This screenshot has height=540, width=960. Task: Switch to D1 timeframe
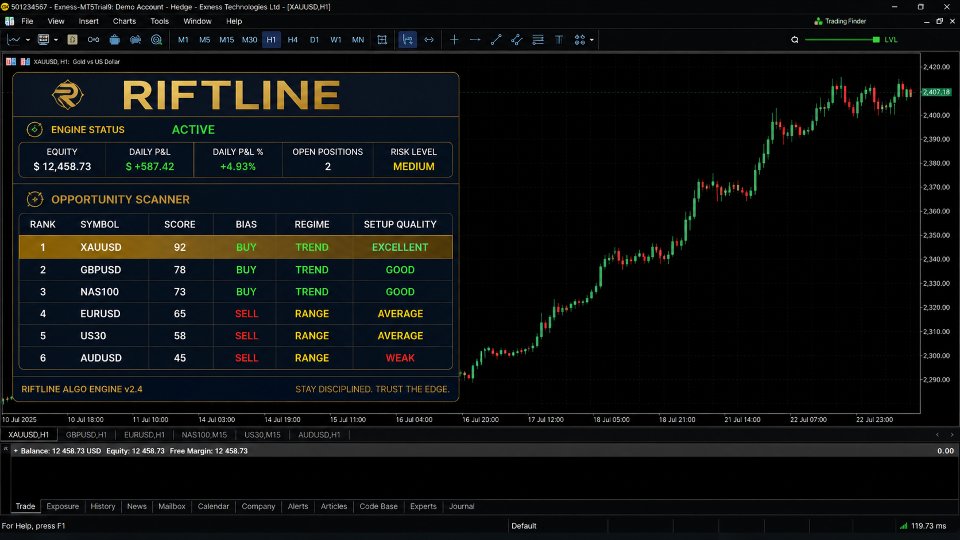point(314,40)
